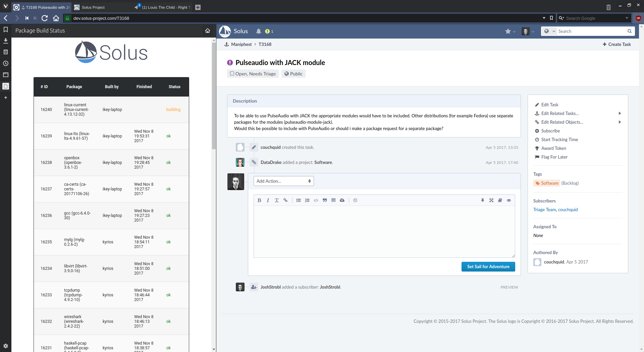Bookmark this page in address bar
This screenshot has height=352, width=644.
(x=551, y=18)
